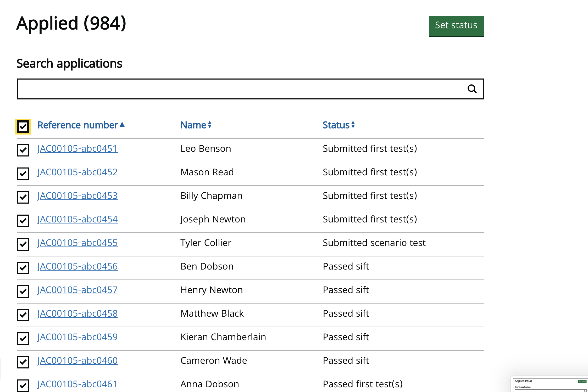Click the name Cameron Wade
The width and height of the screenshot is (588, 392).
coord(214,361)
